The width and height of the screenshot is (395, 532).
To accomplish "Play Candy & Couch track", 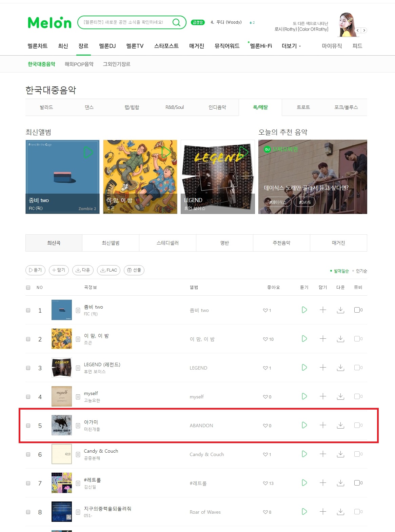I will tap(304, 454).
